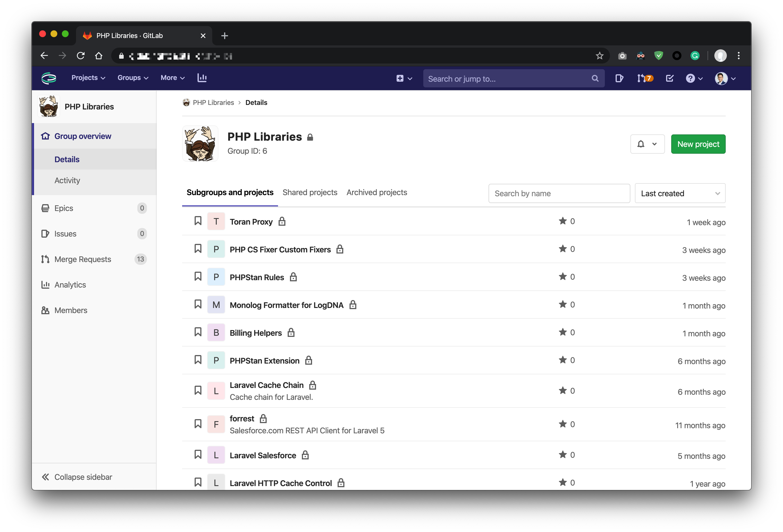Click the "Group ID: 6" text
Image resolution: width=783 pixels, height=532 pixels.
tap(247, 151)
